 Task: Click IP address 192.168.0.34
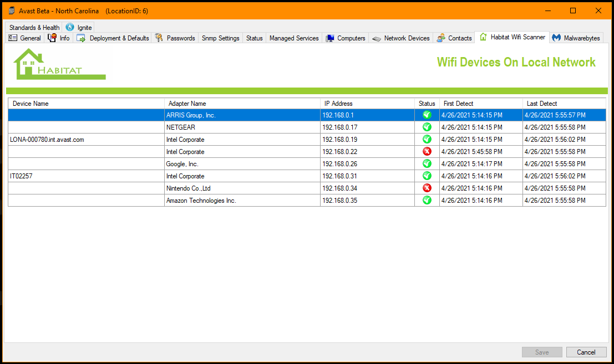click(x=340, y=188)
